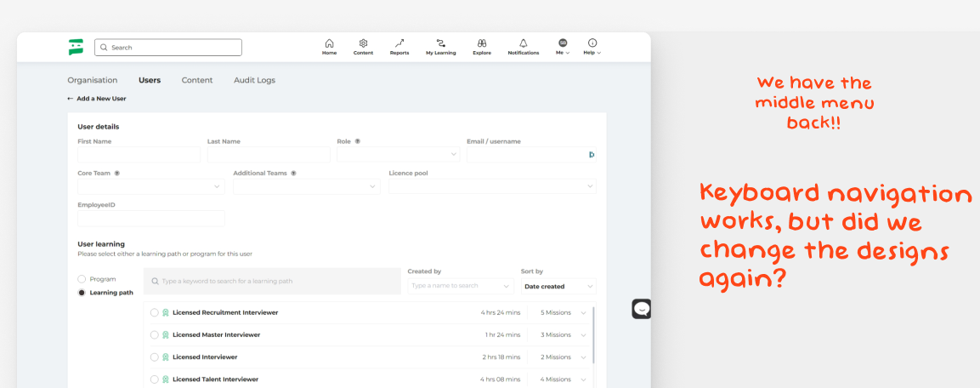980x388 pixels.
Task: Expand Licensed Master Interviewer missions chevron
Action: pos(583,334)
